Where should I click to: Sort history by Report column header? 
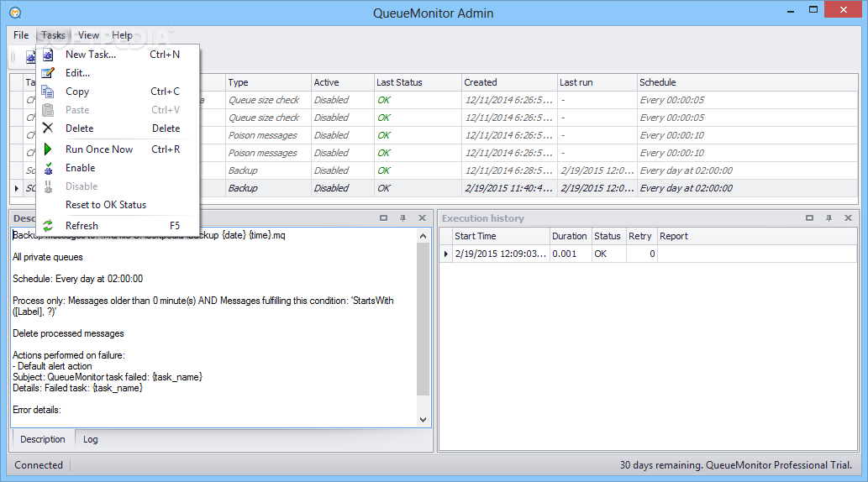(x=757, y=236)
